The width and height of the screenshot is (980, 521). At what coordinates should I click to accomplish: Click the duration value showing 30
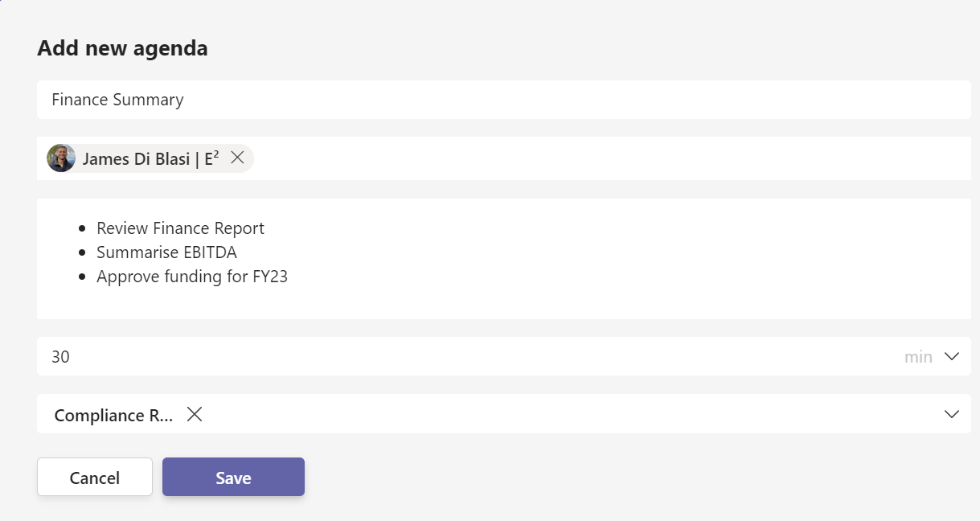60,356
